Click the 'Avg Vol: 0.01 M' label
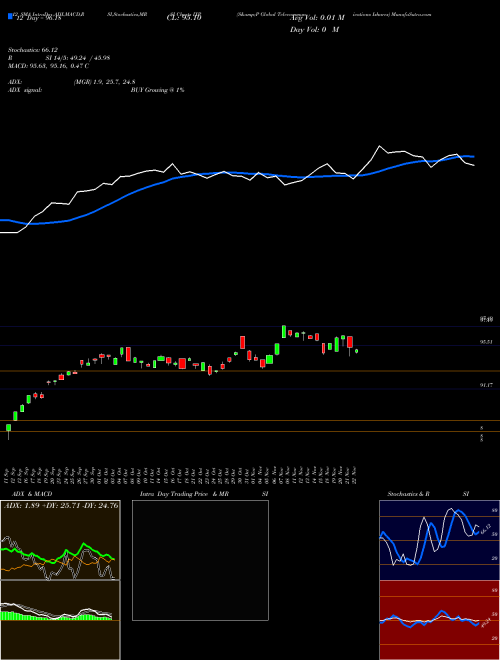 pyautogui.click(x=317, y=18)
